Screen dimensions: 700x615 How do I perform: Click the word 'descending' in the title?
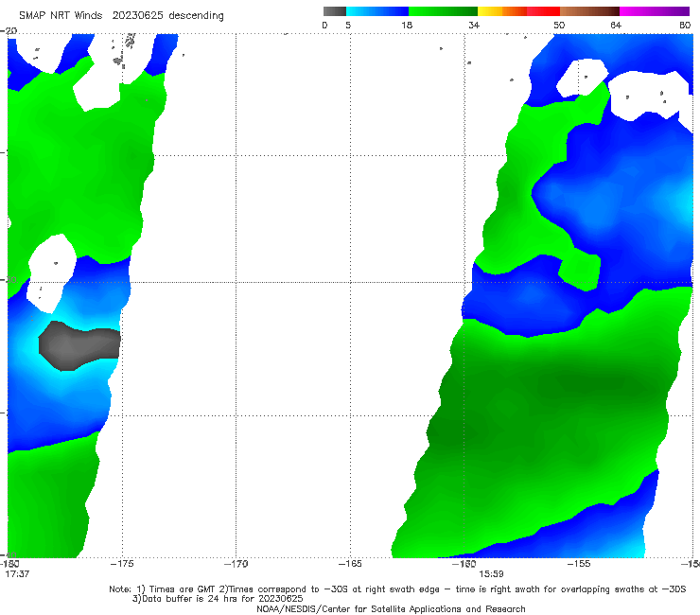(x=196, y=16)
